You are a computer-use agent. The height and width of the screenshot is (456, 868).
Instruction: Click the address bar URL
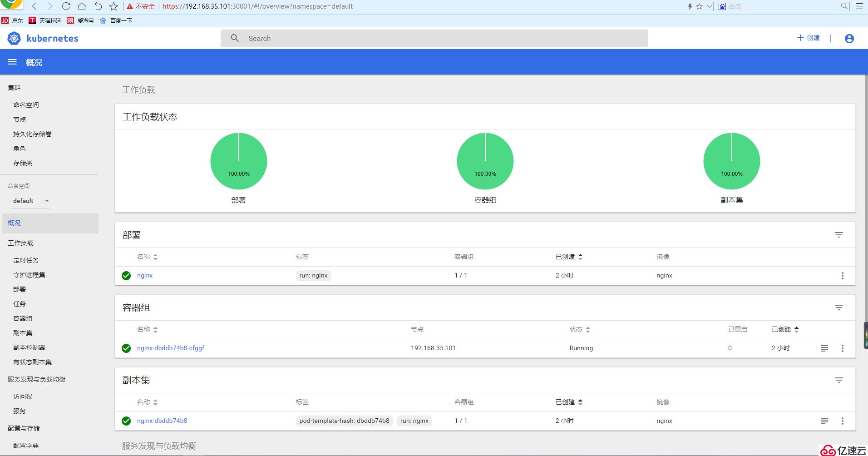click(257, 6)
